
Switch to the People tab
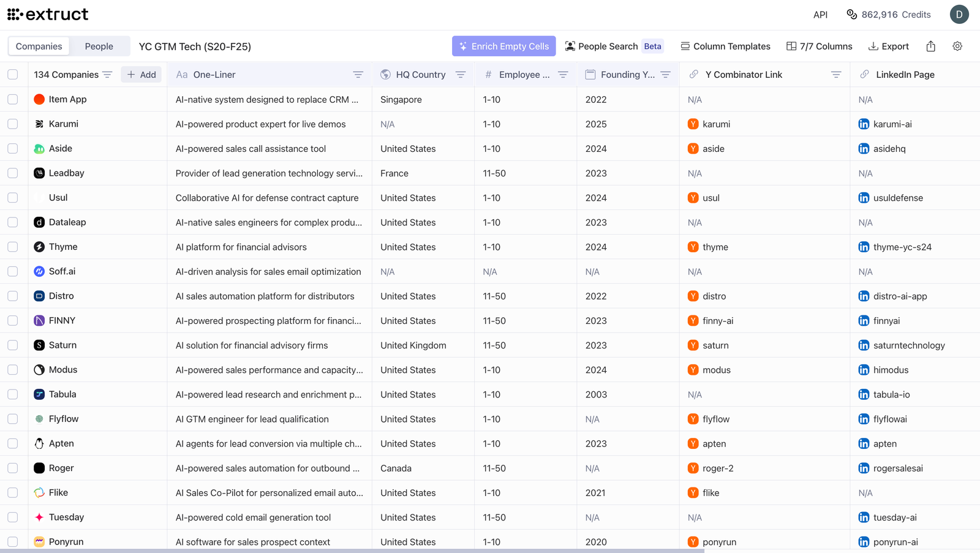click(99, 46)
